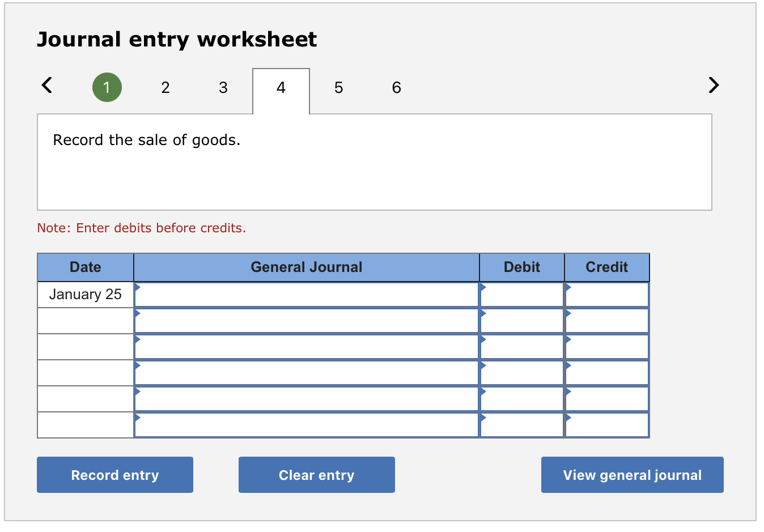Click the Record entry button
Viewport: 764px width, 532px height.
click(114, 475)
